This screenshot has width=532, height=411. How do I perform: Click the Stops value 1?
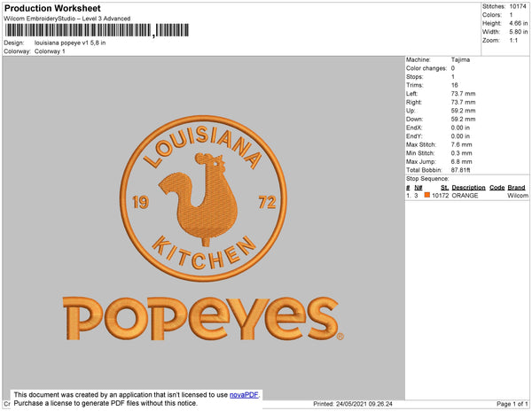click(453, 76)
